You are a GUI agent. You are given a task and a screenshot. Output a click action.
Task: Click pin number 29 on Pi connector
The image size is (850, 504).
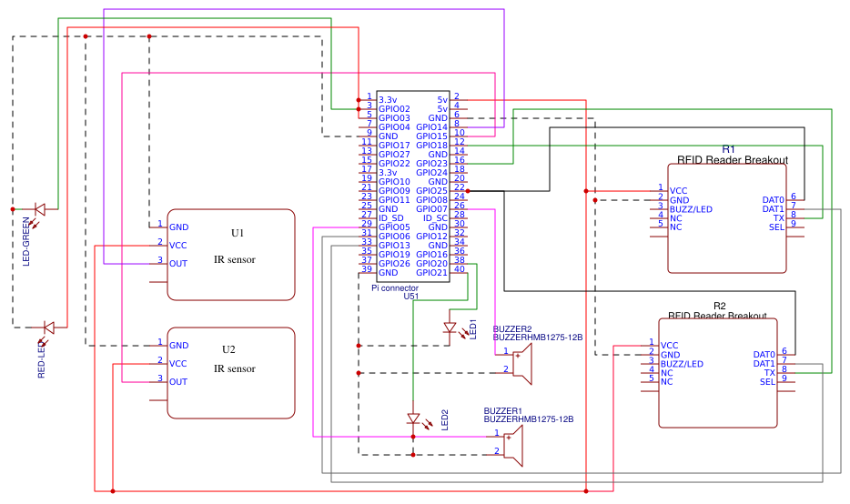(367, 223)
